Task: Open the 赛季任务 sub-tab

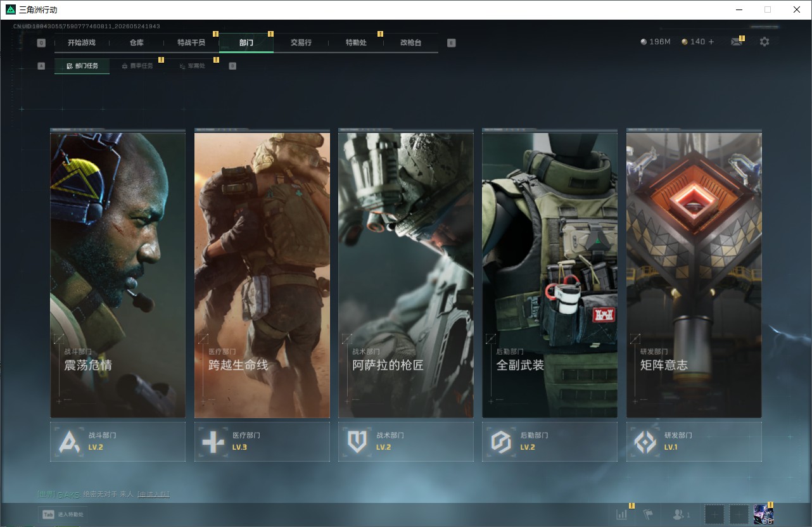Action: [x=137, y=66]
